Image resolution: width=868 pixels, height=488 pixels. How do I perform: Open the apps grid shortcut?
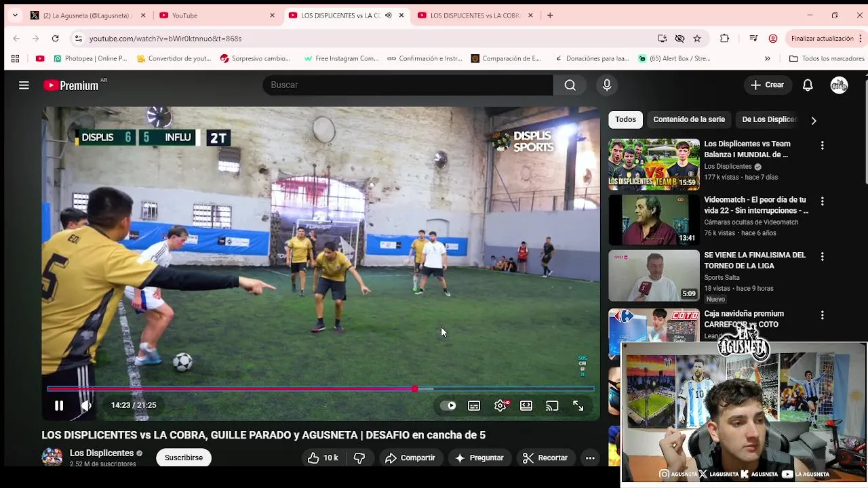15,58
